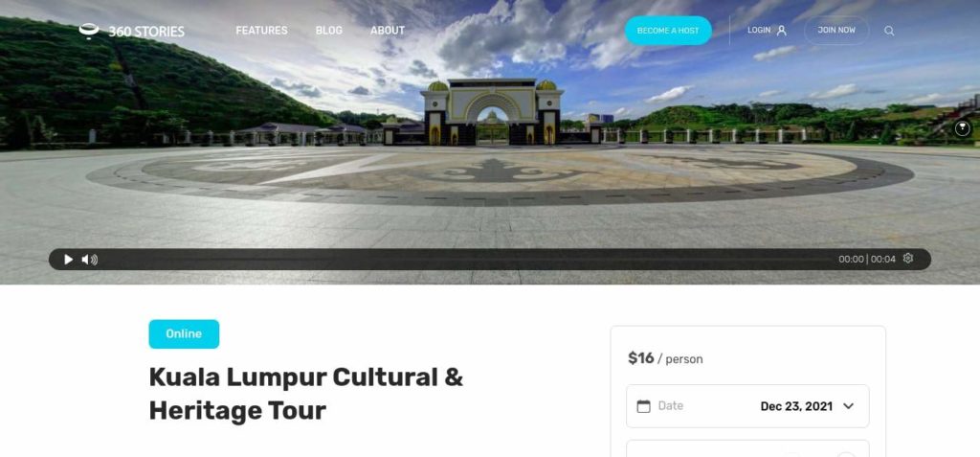Play the 360 video
The height and width of the screenshot is (457, 980).
(68, 260)
